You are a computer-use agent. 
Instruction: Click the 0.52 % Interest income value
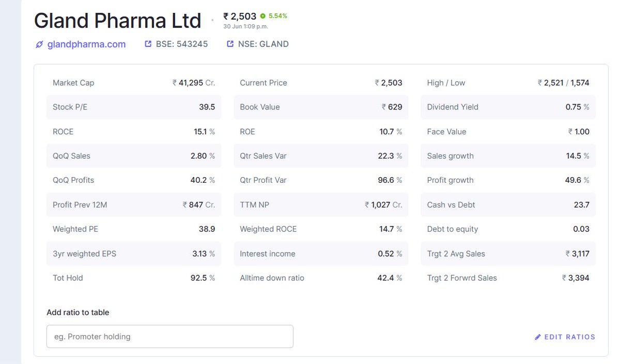[390, 254]
